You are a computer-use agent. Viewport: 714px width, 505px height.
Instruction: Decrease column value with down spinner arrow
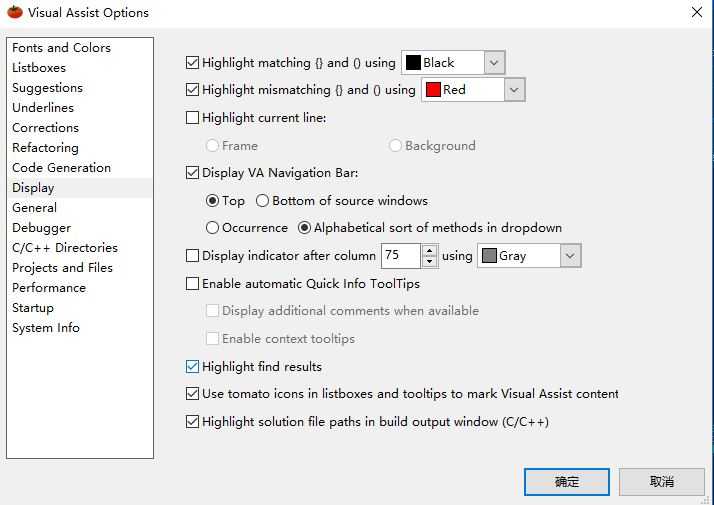tap(429, 261)
